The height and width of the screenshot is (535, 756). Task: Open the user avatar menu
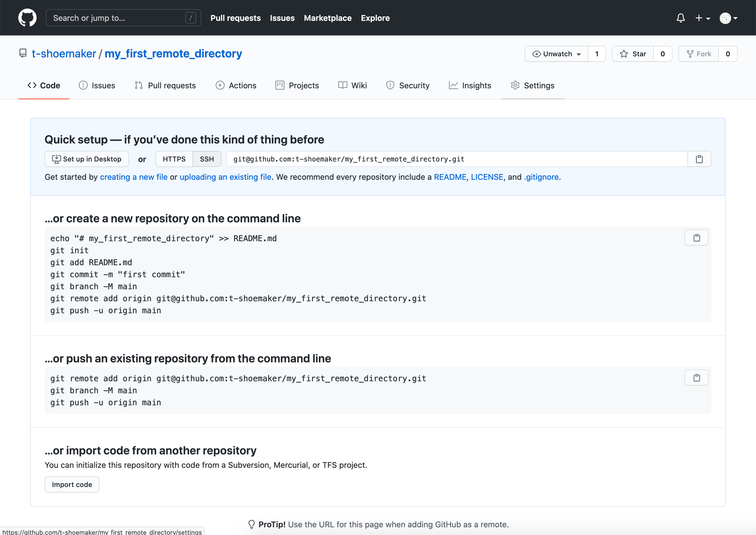[728, 18]
